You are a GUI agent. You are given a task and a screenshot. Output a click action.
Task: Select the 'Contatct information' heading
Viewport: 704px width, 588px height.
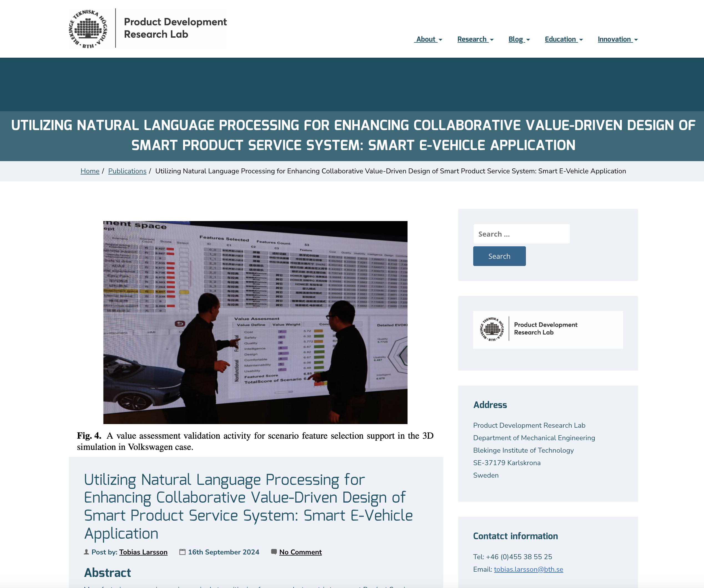(515, 536)
